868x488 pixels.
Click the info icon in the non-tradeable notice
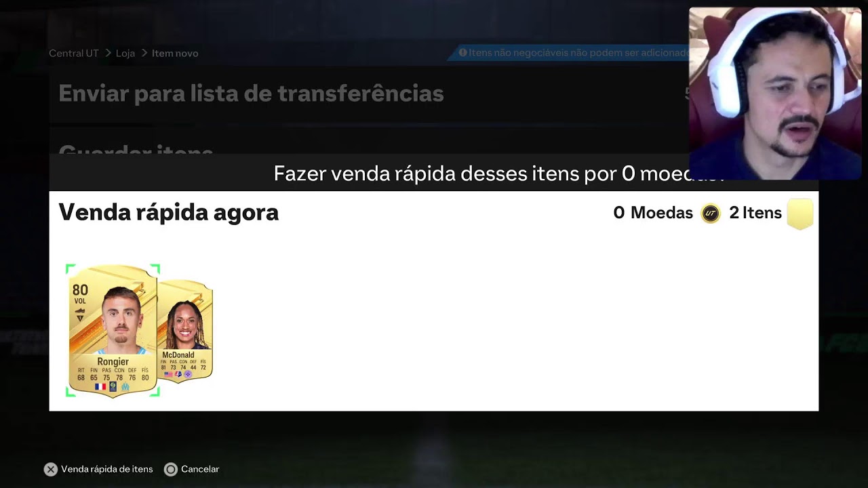pyautogui.click(x=462, y=53)
